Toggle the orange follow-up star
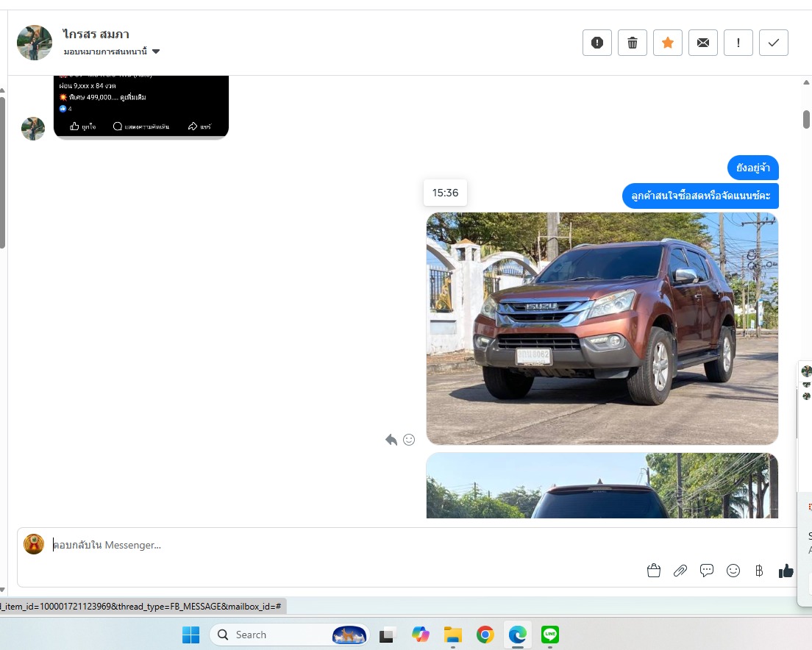Image resolution: width=812 pixels, height=650 pixels. click(668, 43)
